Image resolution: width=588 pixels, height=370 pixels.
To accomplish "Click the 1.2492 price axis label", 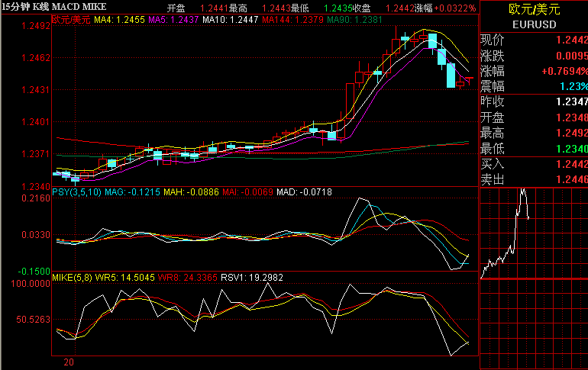I will 36,26.
